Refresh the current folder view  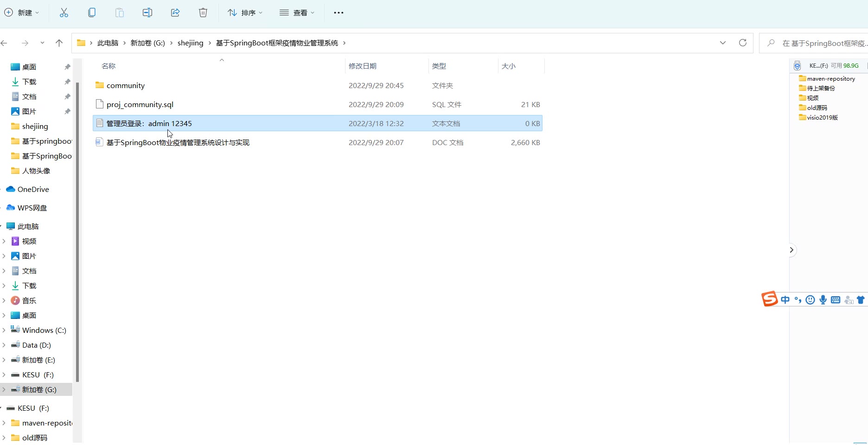(743, 43)
